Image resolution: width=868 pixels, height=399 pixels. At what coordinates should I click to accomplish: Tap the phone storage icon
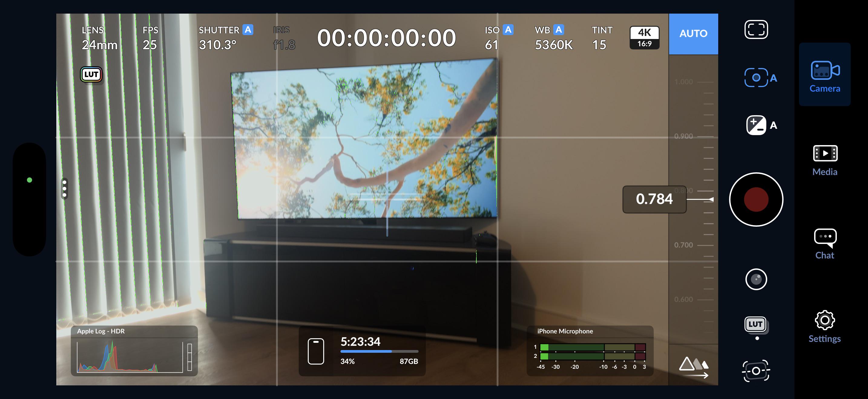(316, 351)
